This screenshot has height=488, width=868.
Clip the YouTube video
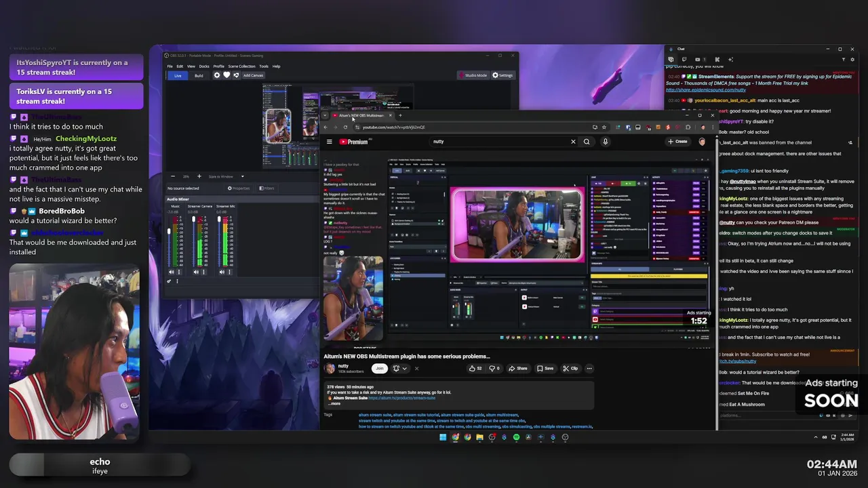(571, 368)
